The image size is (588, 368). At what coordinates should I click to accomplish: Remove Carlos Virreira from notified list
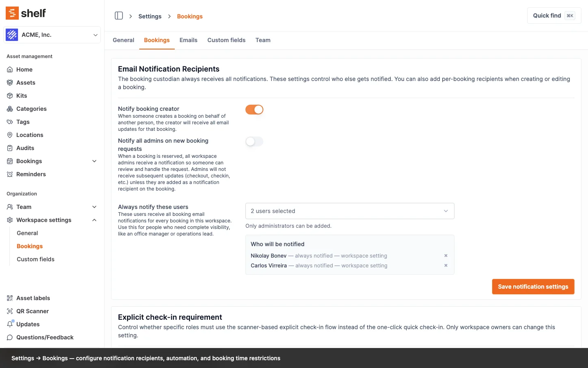click(446, 265)
